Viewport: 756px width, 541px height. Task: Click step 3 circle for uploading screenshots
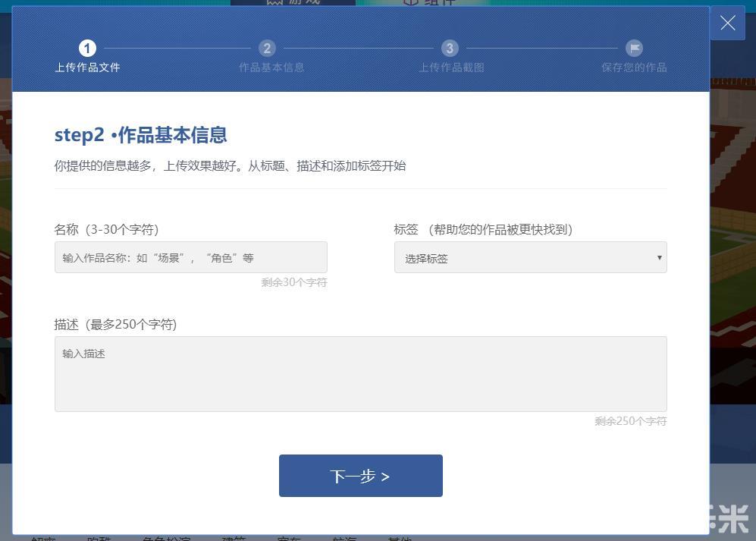click(450, 49)
